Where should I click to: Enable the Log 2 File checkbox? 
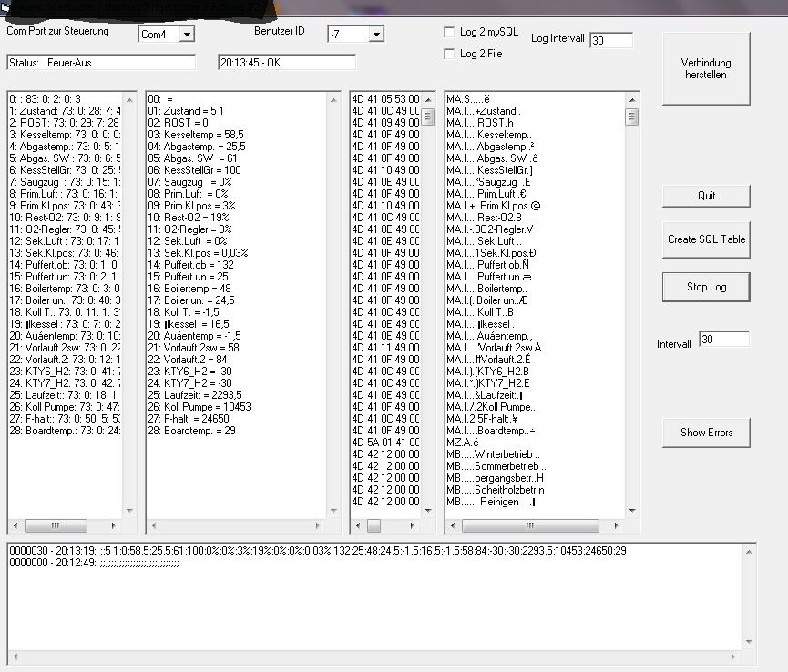point(449,54)
